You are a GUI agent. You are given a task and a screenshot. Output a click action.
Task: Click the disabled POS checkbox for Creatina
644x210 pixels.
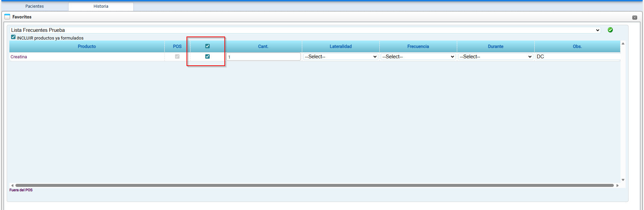pyautogui.click(x=177, y=57)
